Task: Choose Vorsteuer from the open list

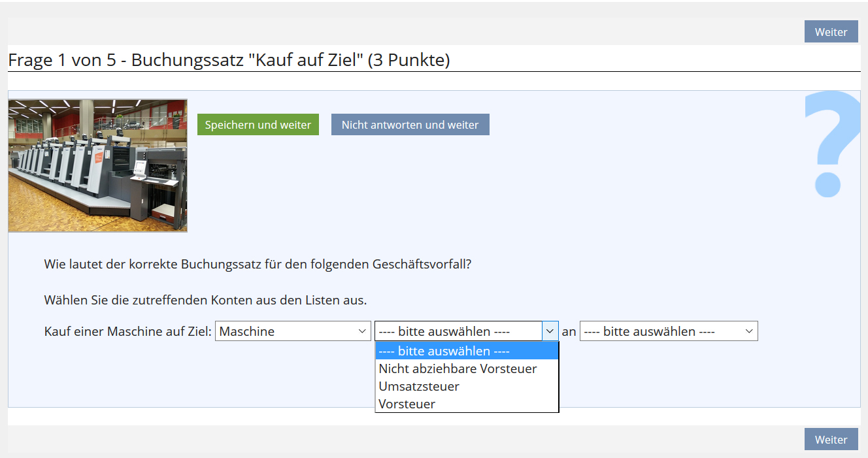Action: [x=407, y=404]
